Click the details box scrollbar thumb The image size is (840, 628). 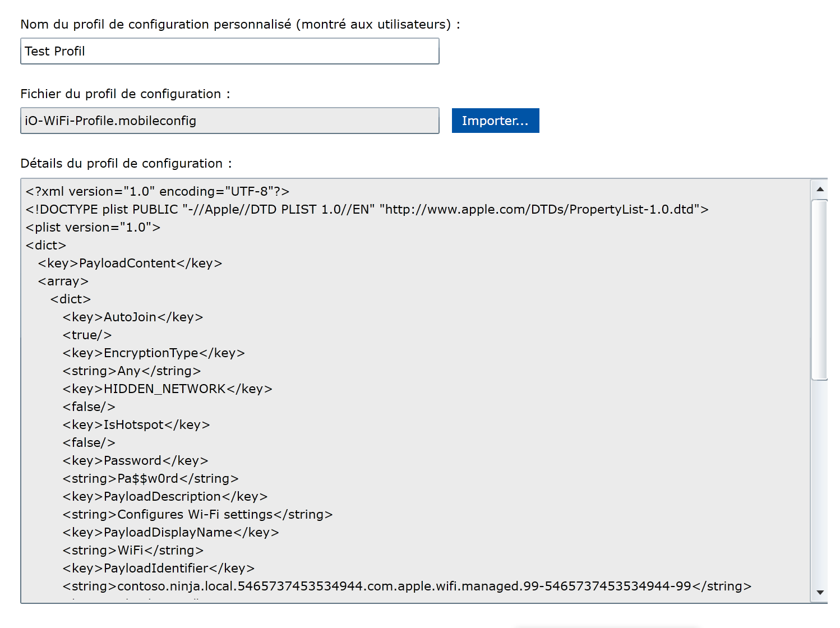point(820,289)
